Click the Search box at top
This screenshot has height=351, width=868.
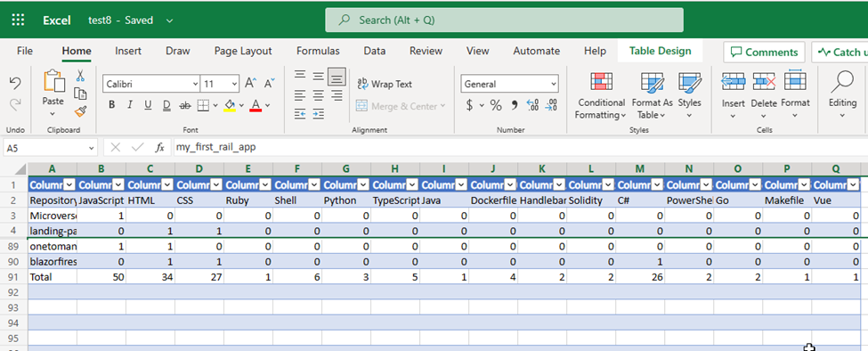(504, 20)
